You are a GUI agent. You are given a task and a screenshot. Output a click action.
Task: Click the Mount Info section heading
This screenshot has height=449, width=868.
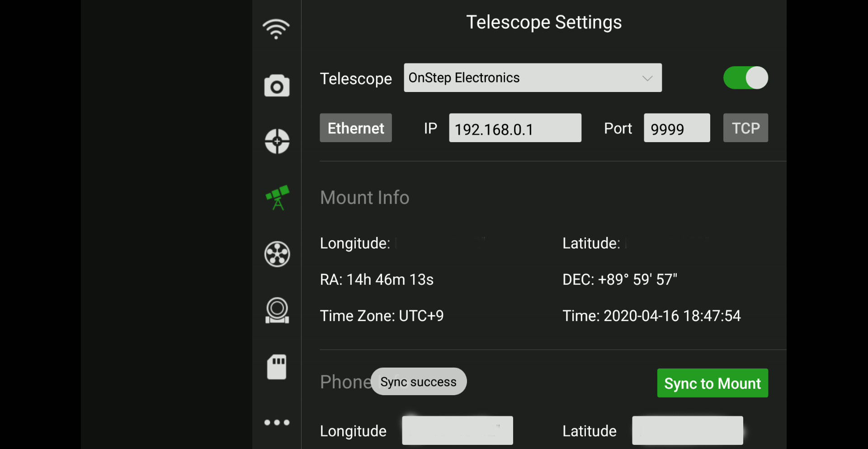tap(365, 197)
